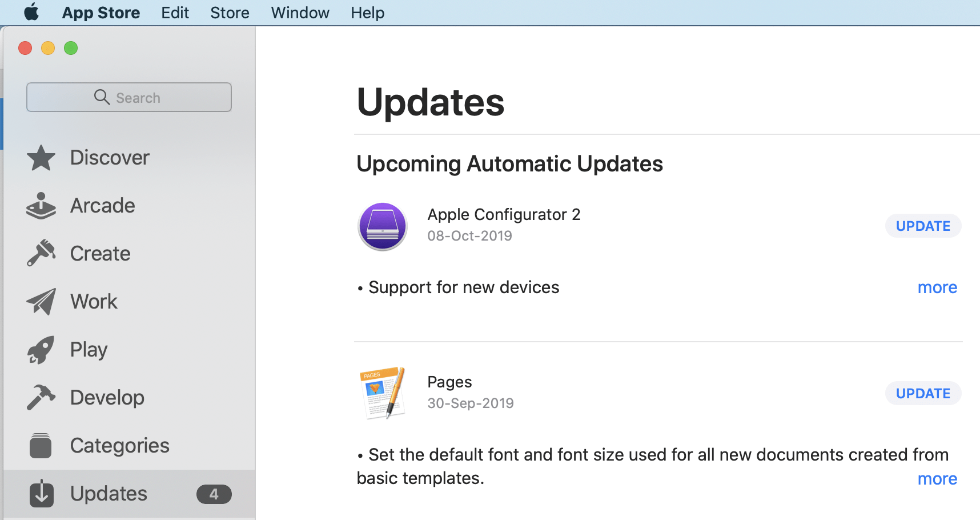Image resolution: width=980 pixels, height=520 pixels.
Task: Open the Pages app icon
Action: pos(383,393)
